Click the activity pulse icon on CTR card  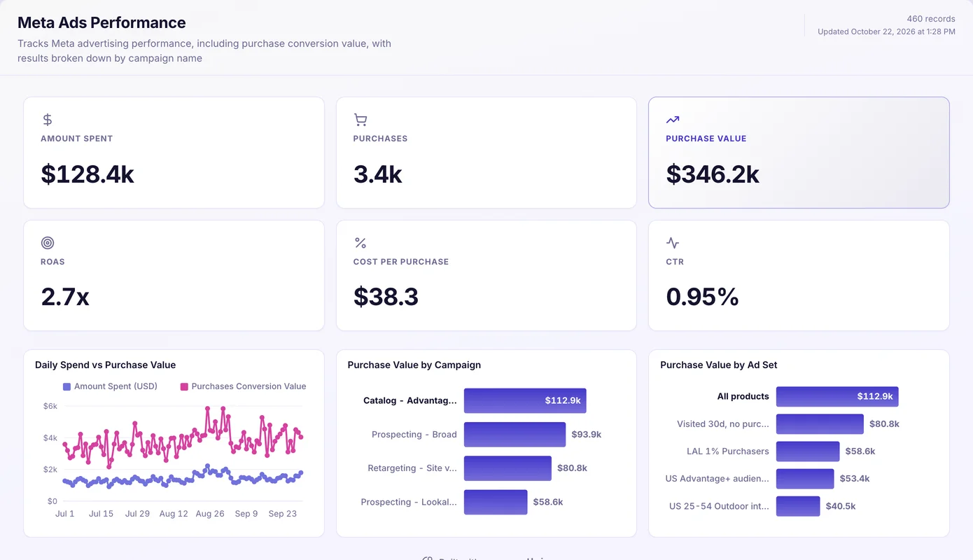point(673,243)
